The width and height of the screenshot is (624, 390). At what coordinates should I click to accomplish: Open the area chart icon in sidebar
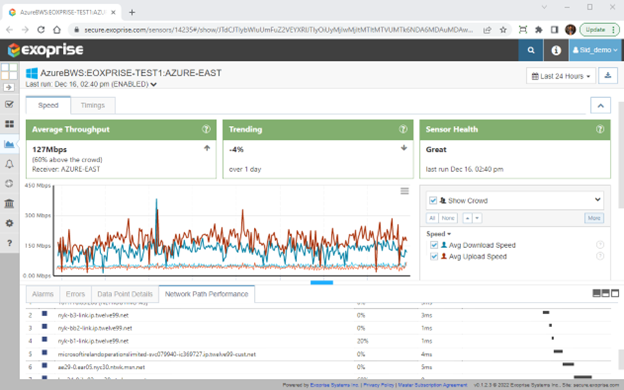tap(9, 144)
